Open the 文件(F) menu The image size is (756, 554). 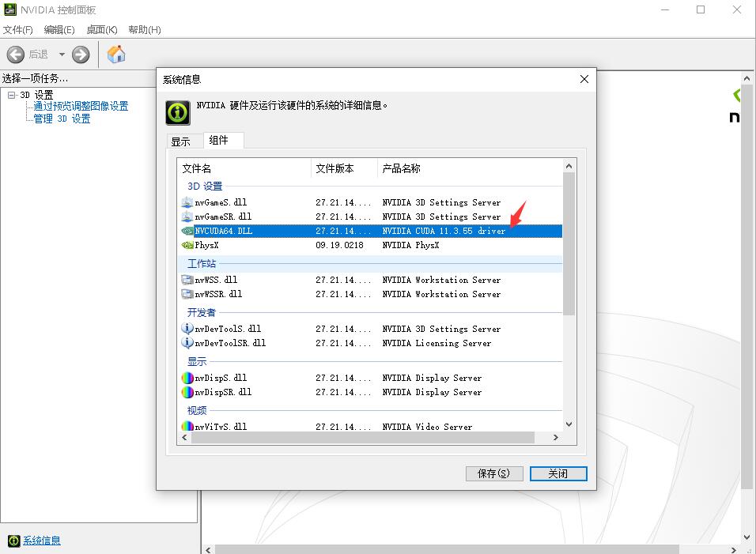click(18, 30)
